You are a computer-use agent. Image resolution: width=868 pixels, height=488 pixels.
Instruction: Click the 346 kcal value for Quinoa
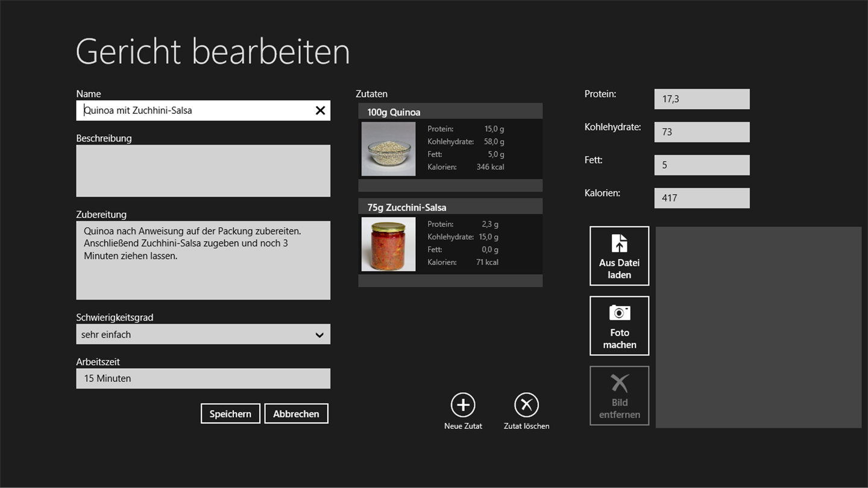490,167
